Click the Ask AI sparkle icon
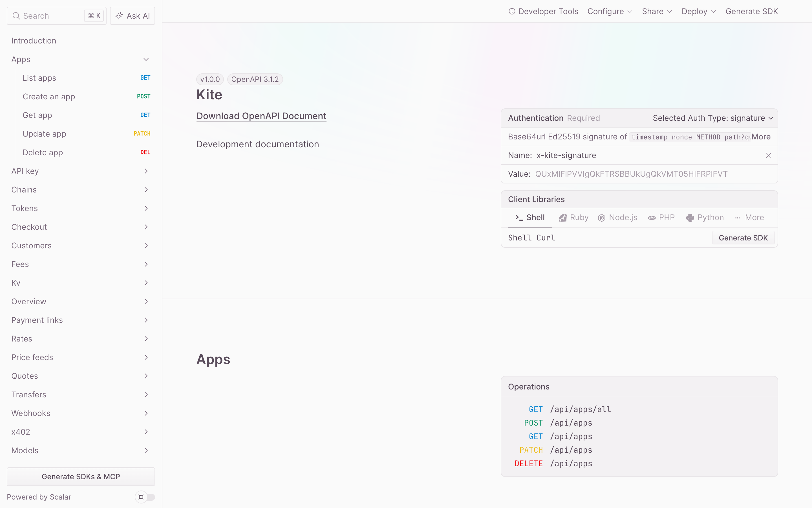The height and width of the screenshot is (508, 812). 119,16
